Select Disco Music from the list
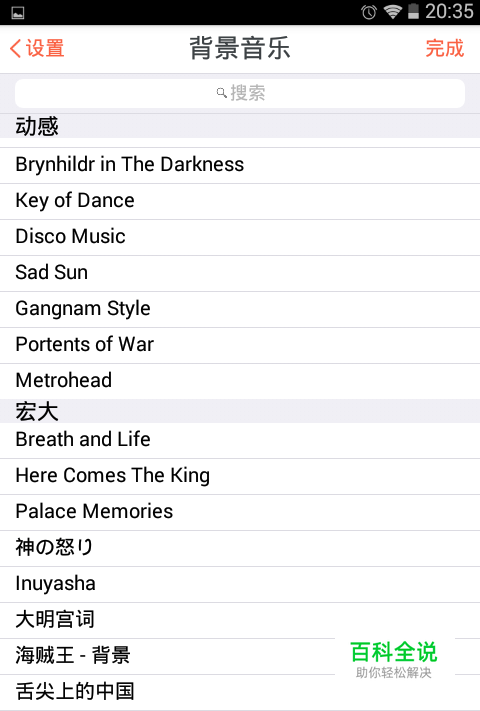Image resolution: width=480 pixels, height=711 pixels. 240,237
